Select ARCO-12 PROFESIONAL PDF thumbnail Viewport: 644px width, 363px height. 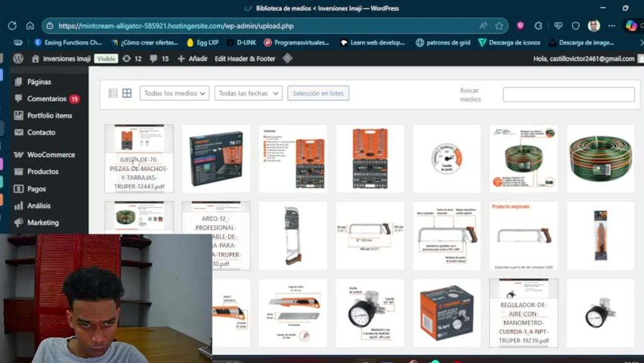coord(216,236)
